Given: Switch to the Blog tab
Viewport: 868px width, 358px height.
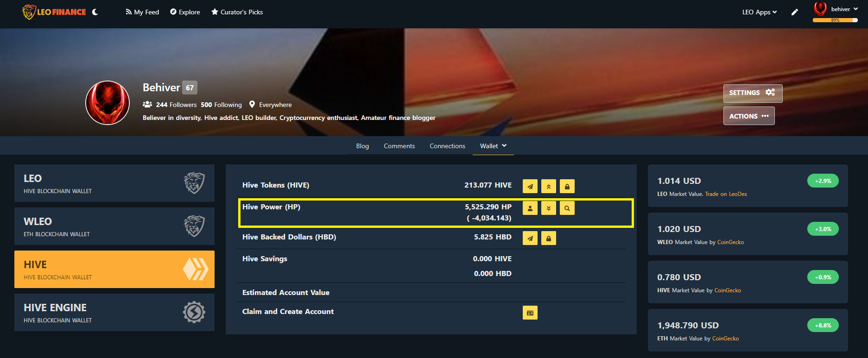Looking at the screenshot, I should 362,146.
